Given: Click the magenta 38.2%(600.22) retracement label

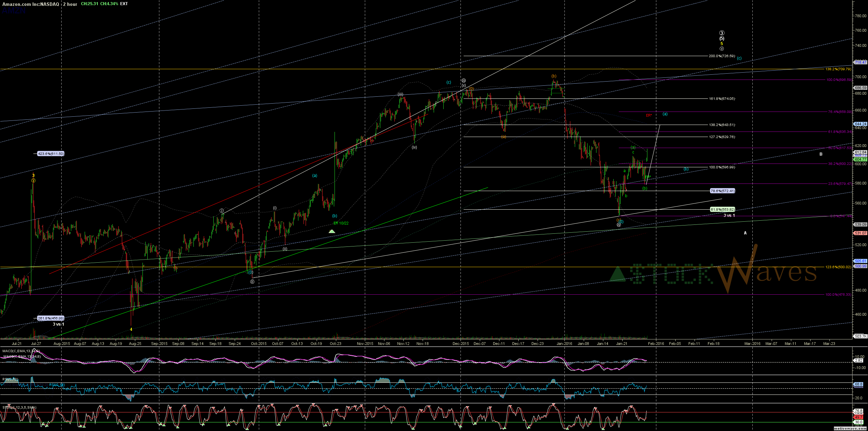Looking at the screenshot, I should (839, 164).
